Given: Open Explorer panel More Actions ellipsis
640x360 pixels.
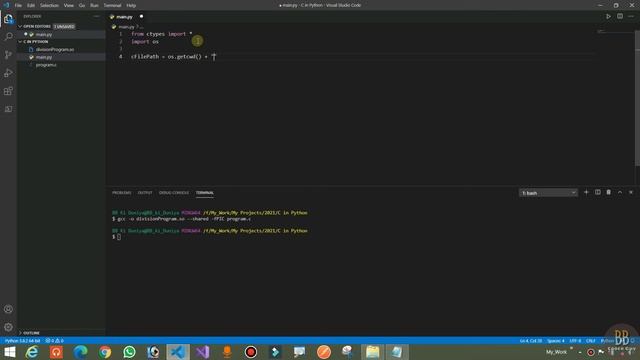Looking at the screenshot, I should [96, 16].
